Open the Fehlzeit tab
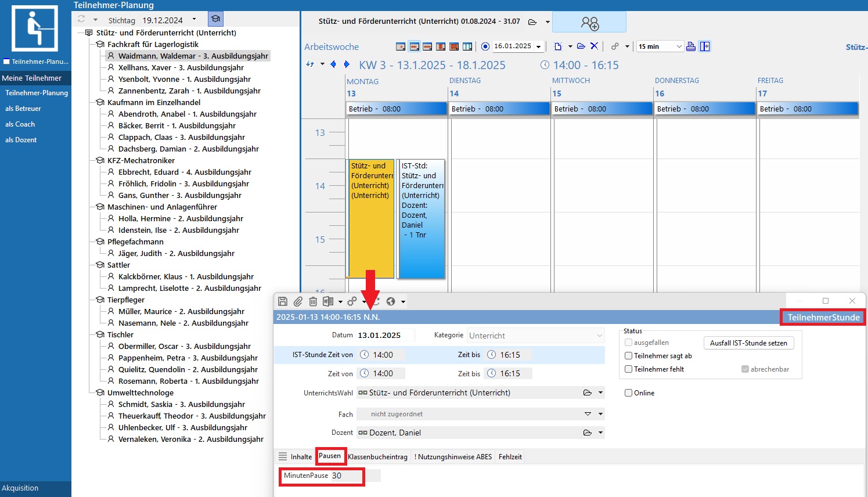Viewport: 868px width, 497px height. (510, 457)
